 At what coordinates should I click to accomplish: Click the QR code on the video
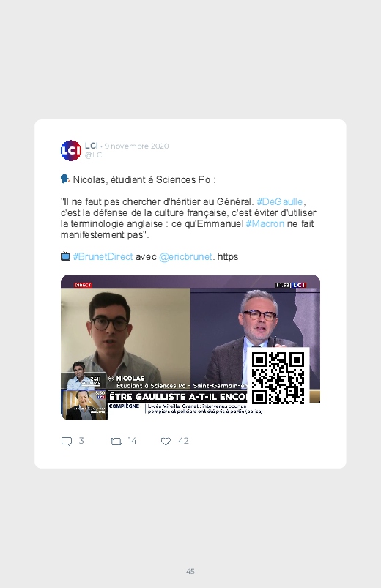tap(278, 378)
